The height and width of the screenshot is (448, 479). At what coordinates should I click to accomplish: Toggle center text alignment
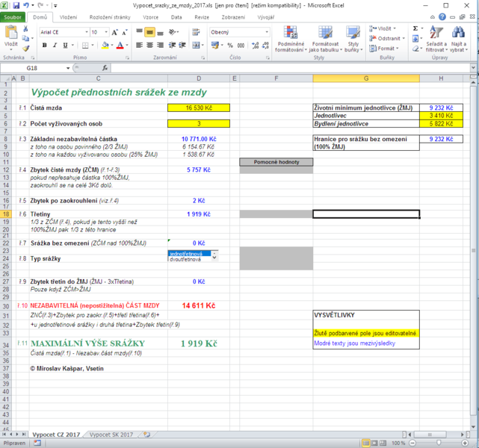coord(149,45)
